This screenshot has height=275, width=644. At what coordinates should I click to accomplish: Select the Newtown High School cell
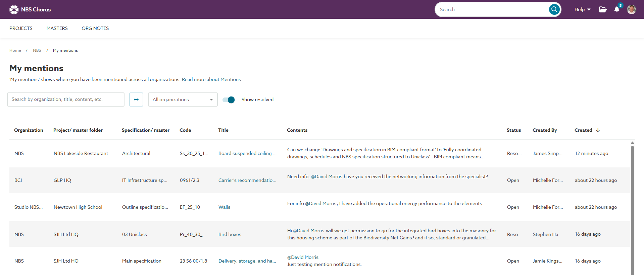(78, 207)
